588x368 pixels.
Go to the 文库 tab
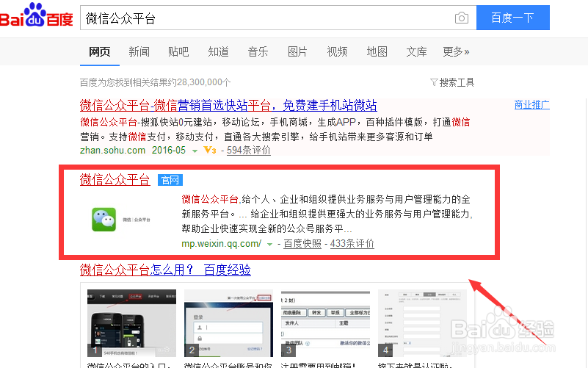[x=417, y=51]
